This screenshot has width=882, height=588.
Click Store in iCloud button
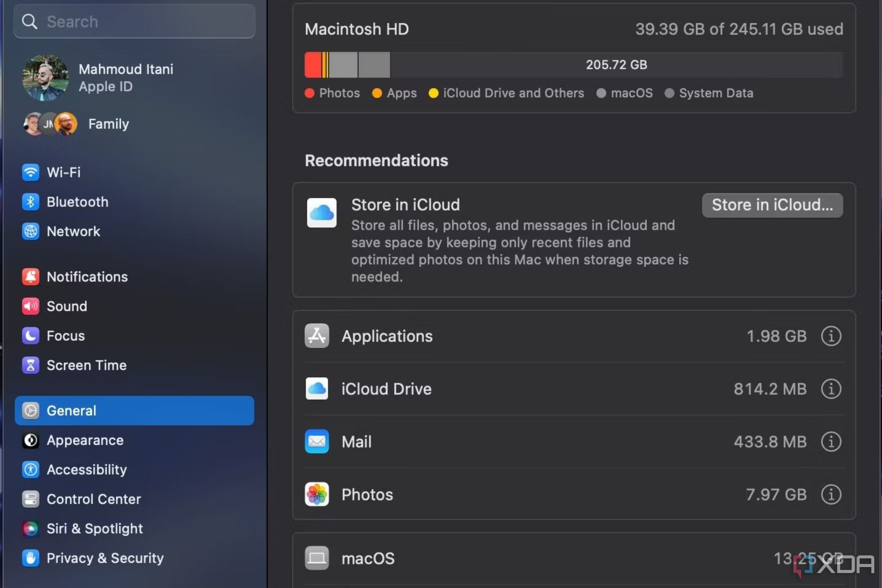(x=772, y=205)
